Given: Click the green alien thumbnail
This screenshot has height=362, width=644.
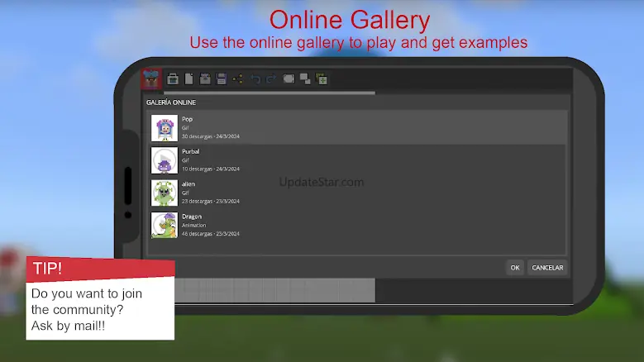Looking at the screenshot, I should pyautogui.click(x=165, y=193).
